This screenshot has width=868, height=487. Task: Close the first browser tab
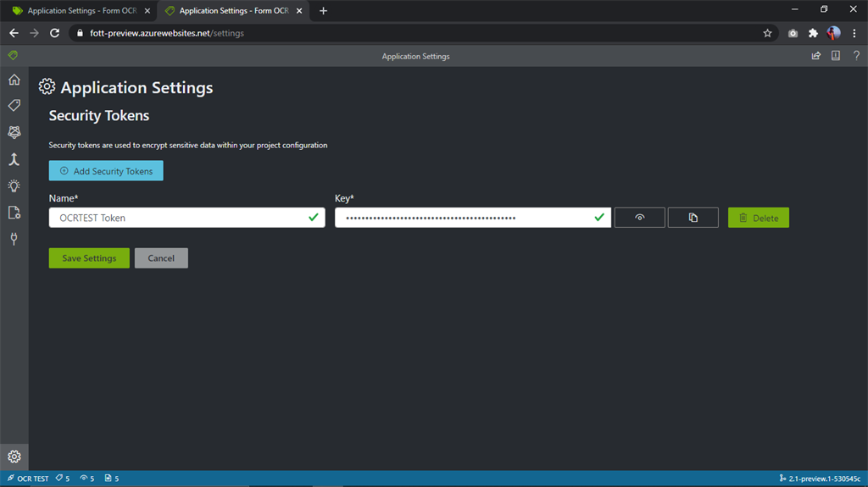click(x=147, y=10)
